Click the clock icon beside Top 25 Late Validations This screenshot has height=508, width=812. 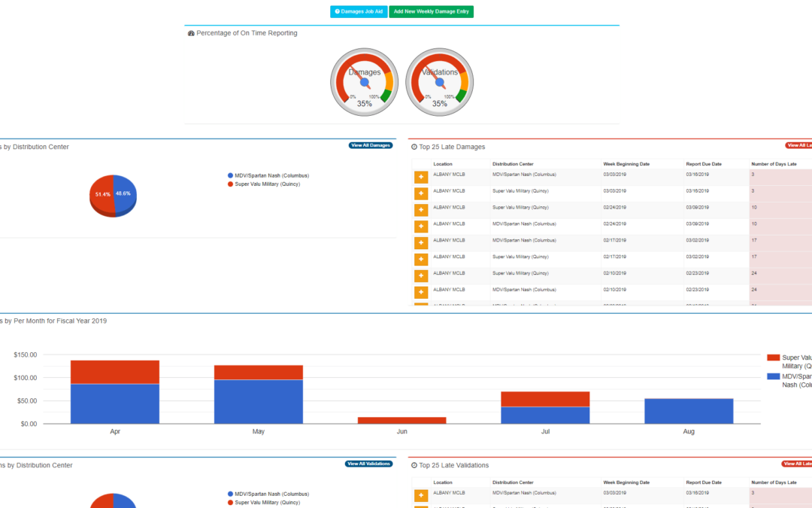(414, 466)
